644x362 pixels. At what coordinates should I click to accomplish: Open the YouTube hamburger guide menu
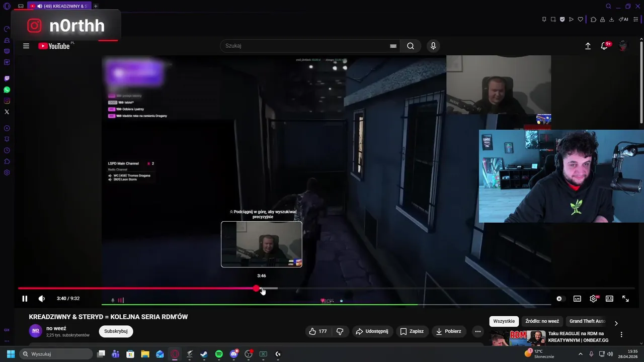26,46
